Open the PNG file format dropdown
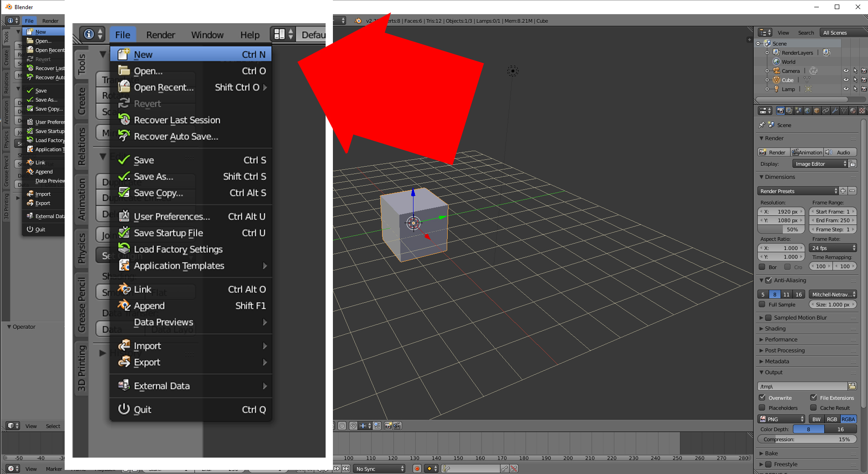Viewport: 868px width, 474px height. click(x=781, y=419)
